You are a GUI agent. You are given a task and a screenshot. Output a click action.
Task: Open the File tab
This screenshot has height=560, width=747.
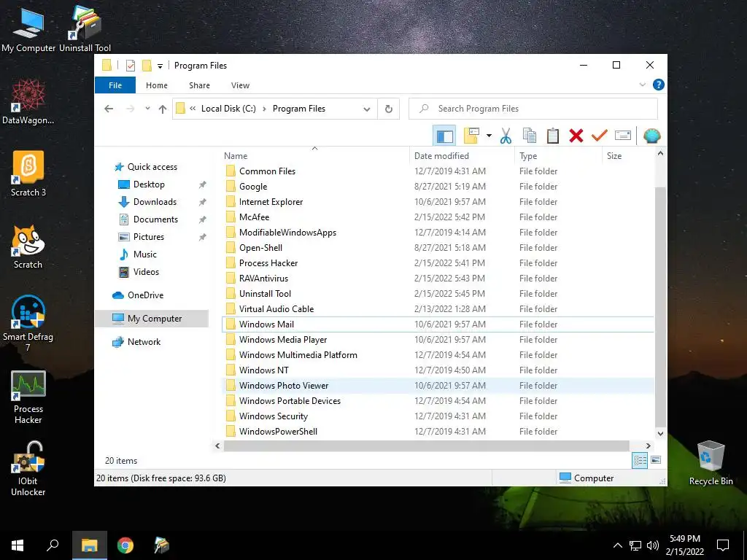[115, 85]
